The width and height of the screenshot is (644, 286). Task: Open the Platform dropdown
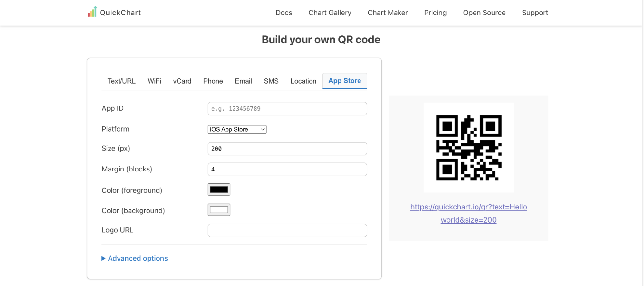pyautogui.click(x=237, y=129)
